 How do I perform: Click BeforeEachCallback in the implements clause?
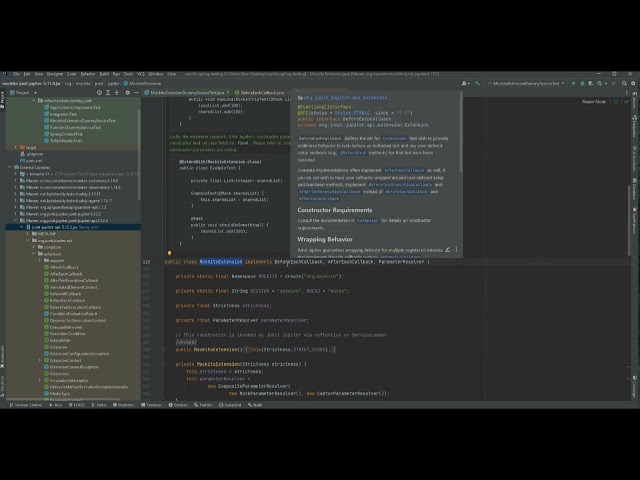pos(298,262)
